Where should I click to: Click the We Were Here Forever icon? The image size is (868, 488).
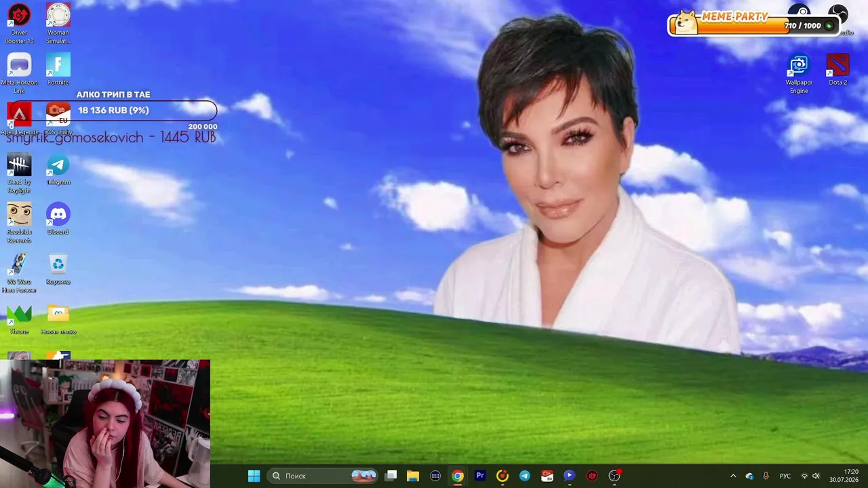pyautogui.click(x=19, y=273)
